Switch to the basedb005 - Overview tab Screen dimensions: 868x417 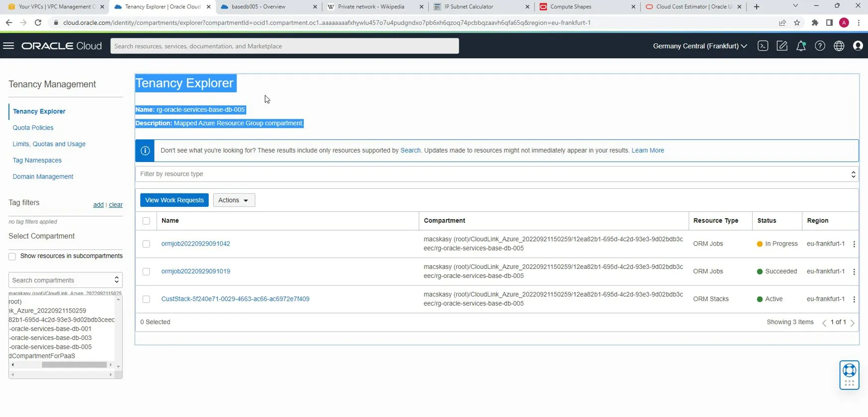267,6
